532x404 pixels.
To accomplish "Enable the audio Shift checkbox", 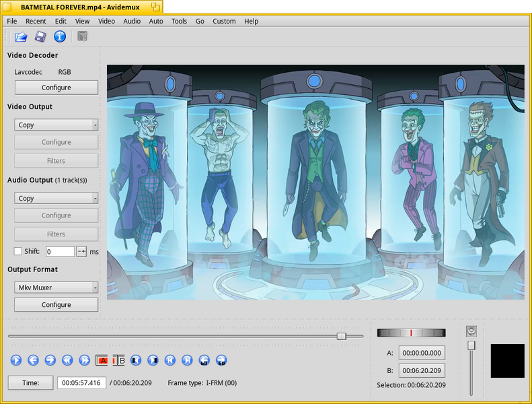I will (x=18, y=251).
